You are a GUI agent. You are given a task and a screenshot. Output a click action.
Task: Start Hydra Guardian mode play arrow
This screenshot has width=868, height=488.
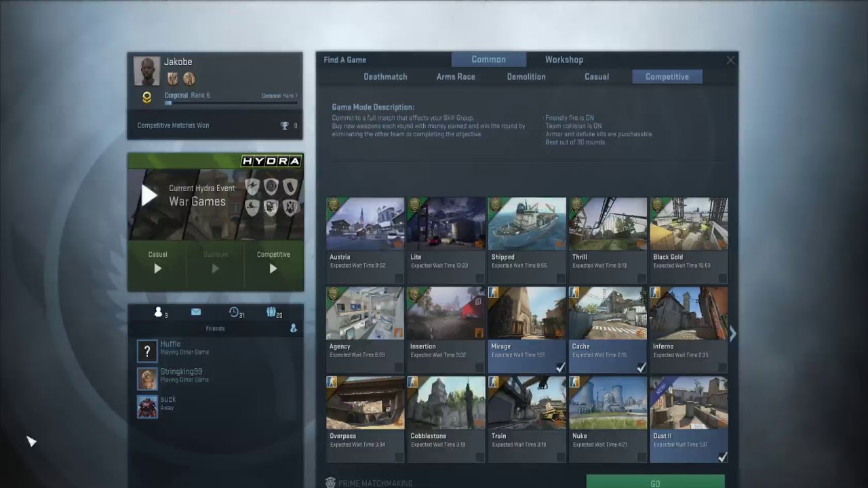click(x=216, y=268)
